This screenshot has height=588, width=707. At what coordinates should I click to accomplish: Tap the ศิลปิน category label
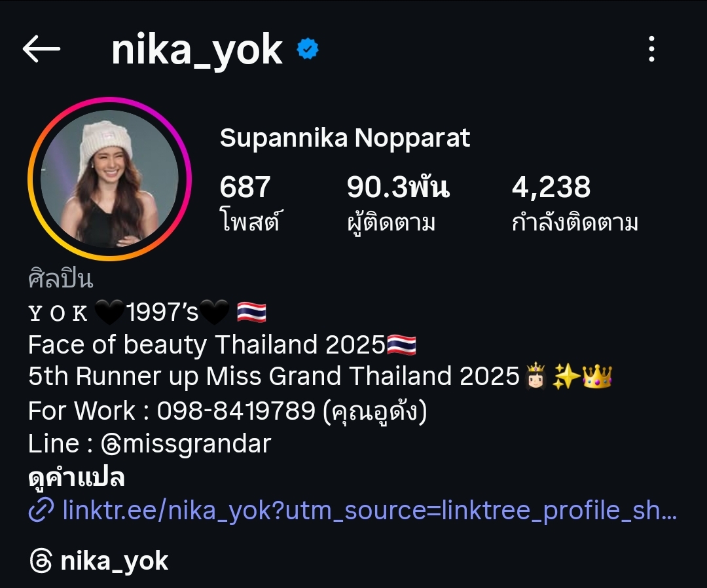pyautogui.click(x=60, y=278)
